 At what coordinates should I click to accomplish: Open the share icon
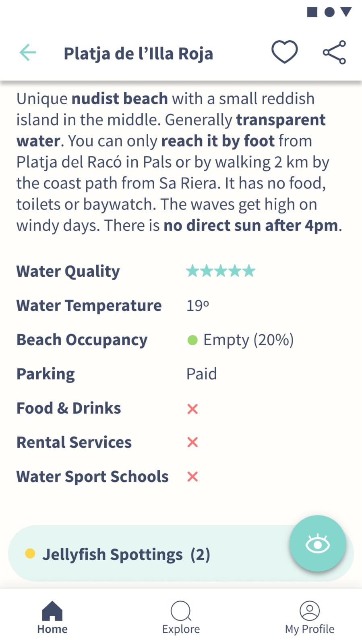(335, 52)
